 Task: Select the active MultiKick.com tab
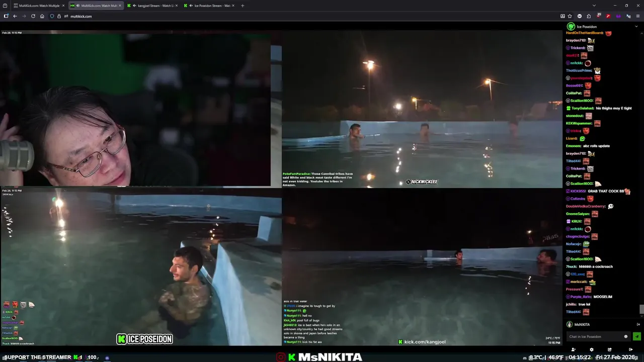tap(96, 6)
